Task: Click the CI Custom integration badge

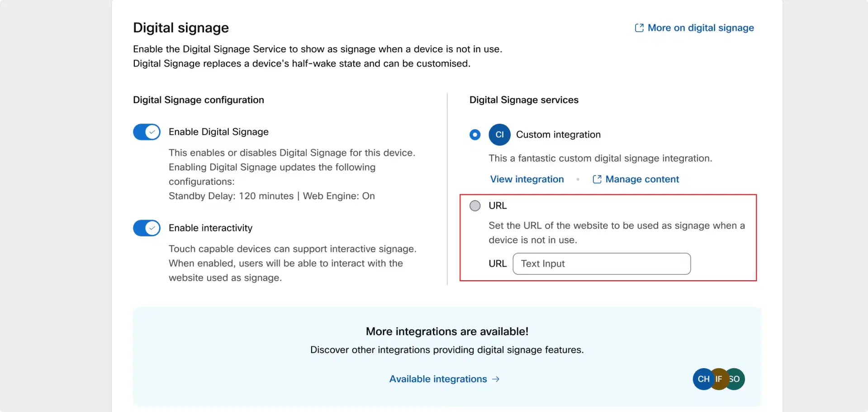Action: (x=499, y=134)
